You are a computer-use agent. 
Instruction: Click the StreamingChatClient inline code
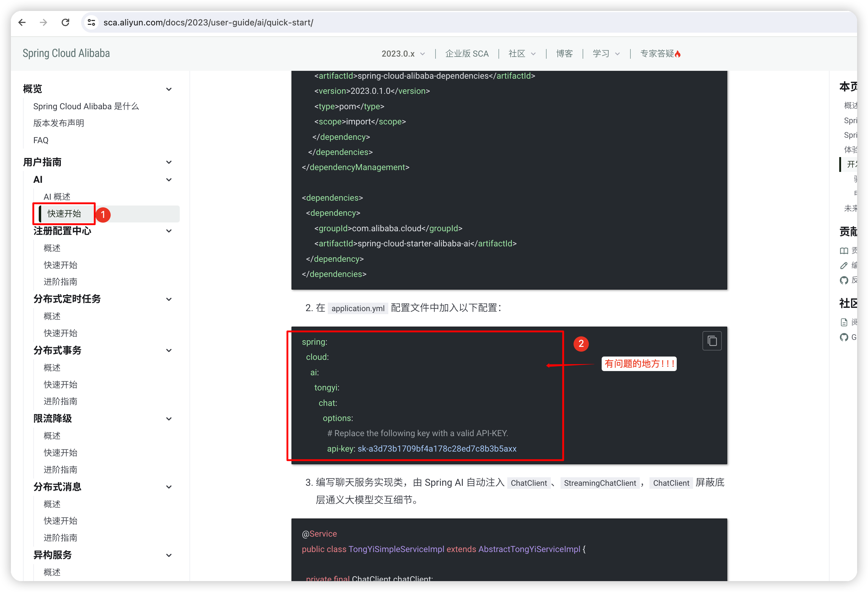point(600,483)
